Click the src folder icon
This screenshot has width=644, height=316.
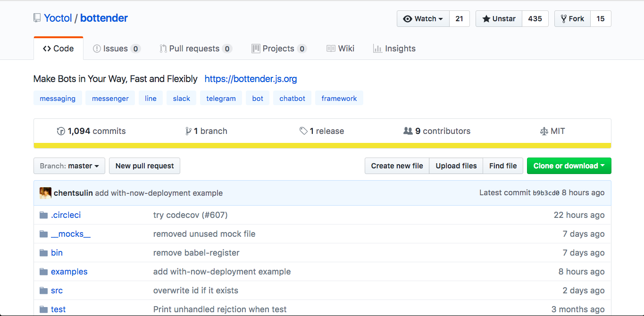(43, 291)
